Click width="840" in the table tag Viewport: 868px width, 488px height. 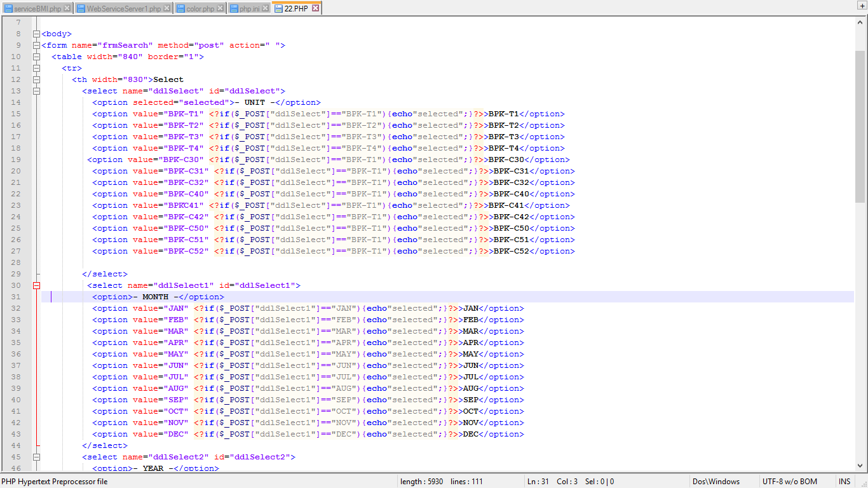[115, 57]
